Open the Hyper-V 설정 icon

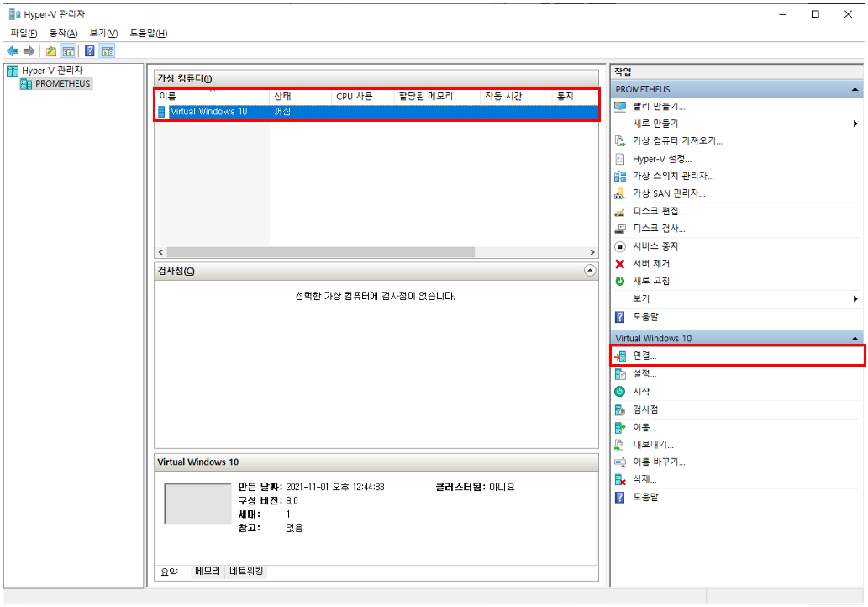620,159
